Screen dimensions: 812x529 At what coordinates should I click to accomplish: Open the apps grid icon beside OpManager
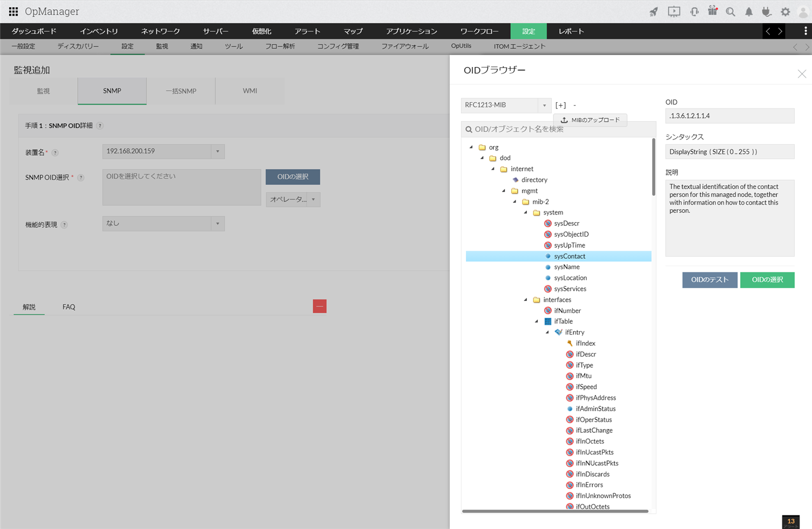[13, 11]
